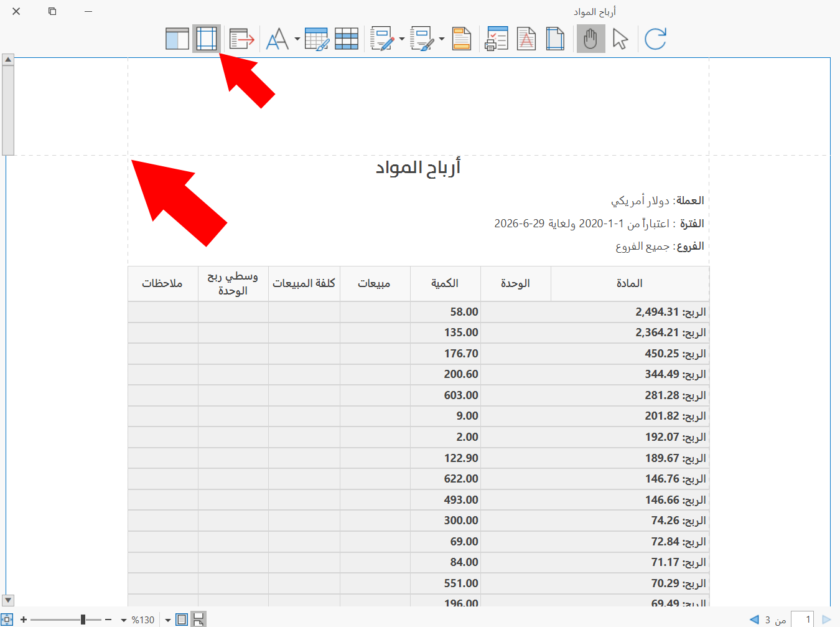Image resolution: width=840 pixels, height=627 pixels.
Task: Click the report title أرباح المواد
Action: (x=418, y=167)
